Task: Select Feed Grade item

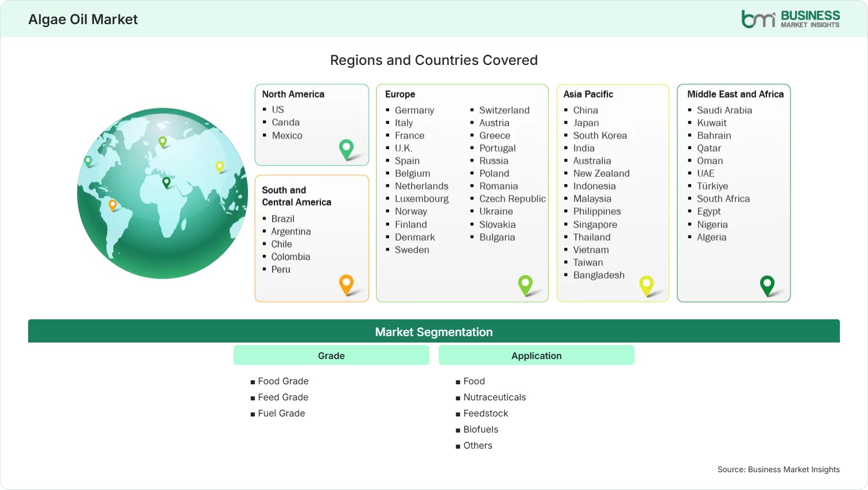Action: coord(283,398)
